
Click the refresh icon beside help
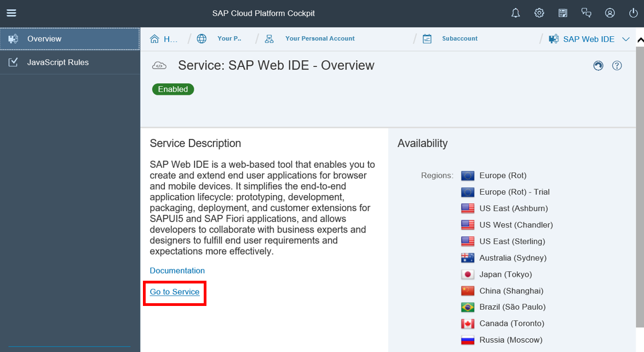coord(598,65)
